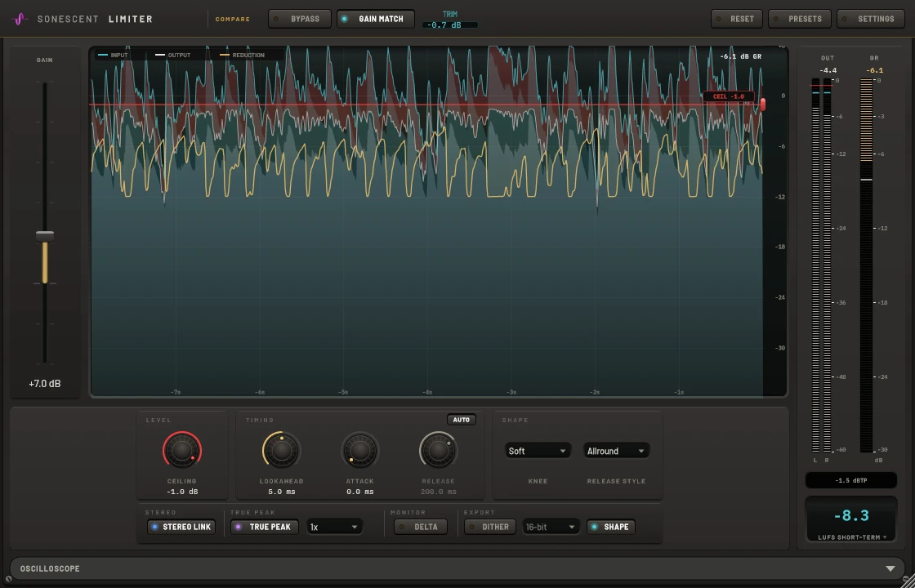915x588 pixels.
Task: Toggle Stereo Link off
Action: pyautogui.click(x=181, y=527)
